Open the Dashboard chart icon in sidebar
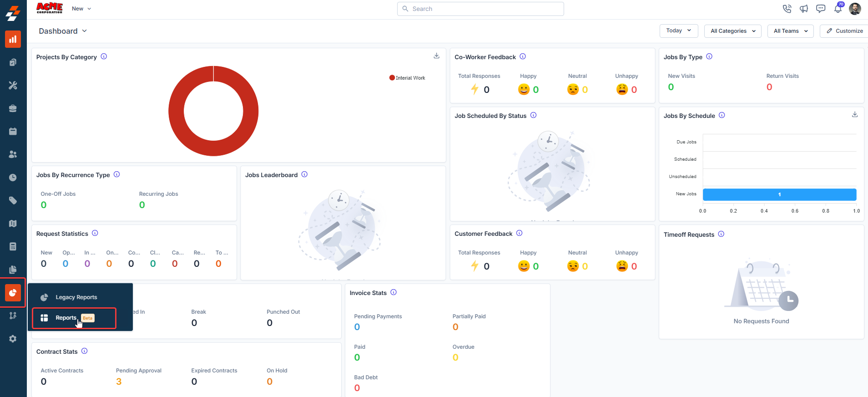Image resolution: width=868 pixels, height=397 pixels. [x=13, y=39]
